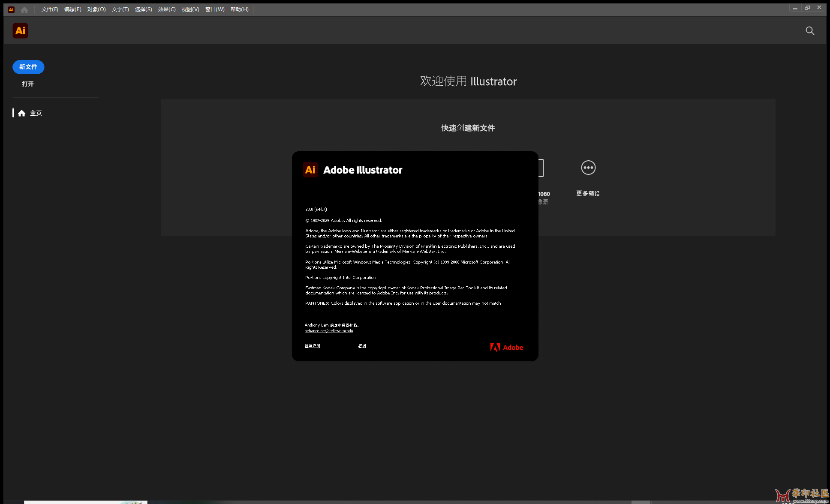Click the large Ai logo in the header
830x504 pixels.
[20, 30]
